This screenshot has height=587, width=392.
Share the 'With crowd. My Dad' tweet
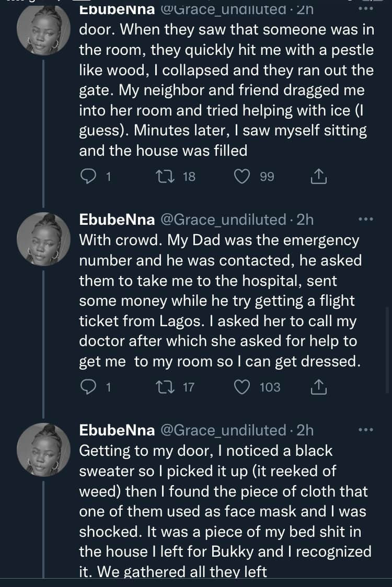(x=319, y=387)
